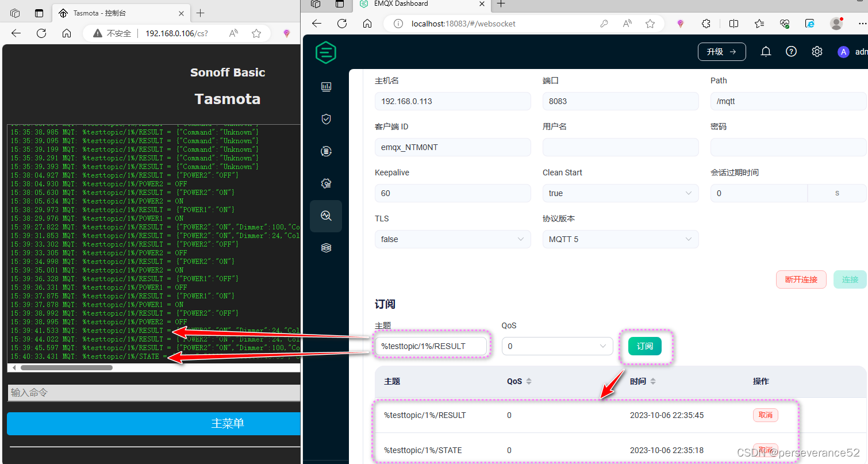The width and height of the screenshot is (868, 464).
Task: Open the management gear sidebar icon
Action: pyautogui.click(x=326, y=183)
